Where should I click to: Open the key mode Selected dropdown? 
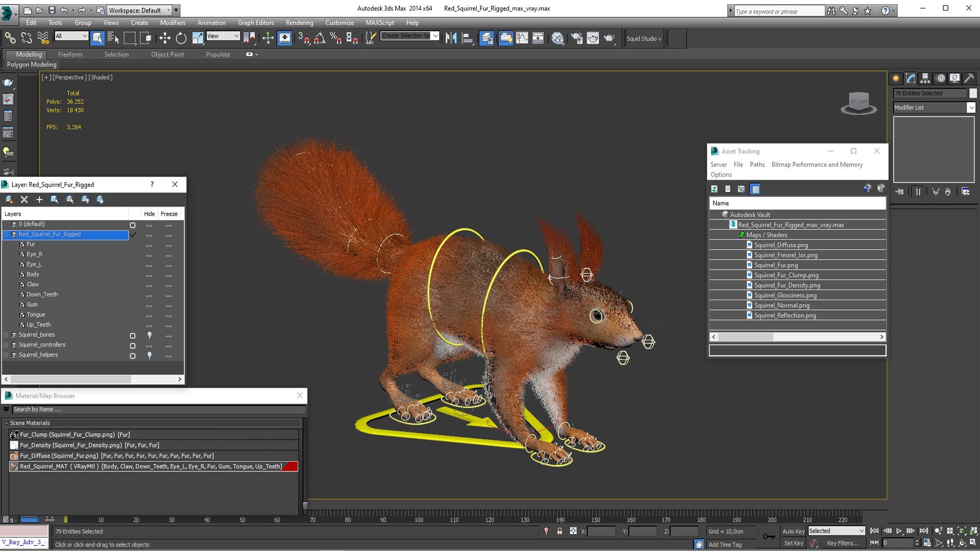836,531
